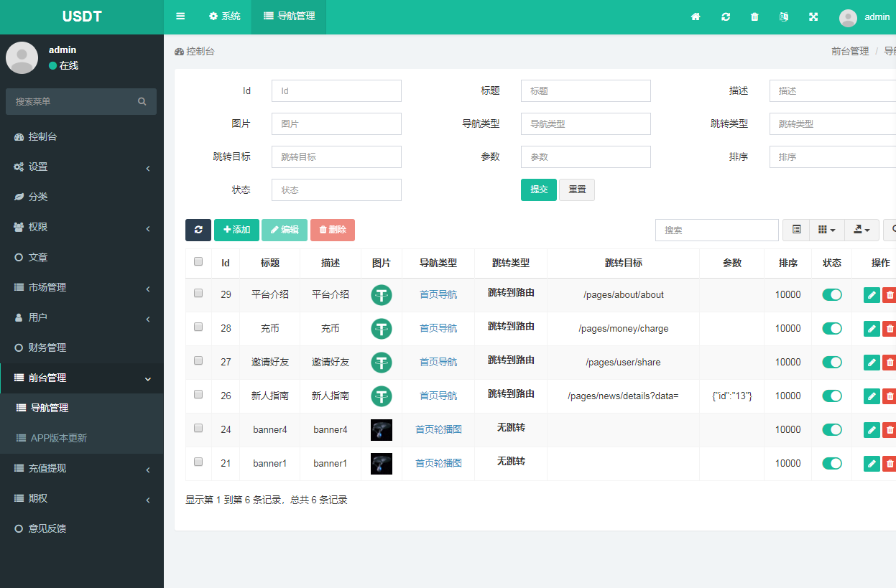
Task: Open 控制台 in the sidebar
Action: coord(82,136)
